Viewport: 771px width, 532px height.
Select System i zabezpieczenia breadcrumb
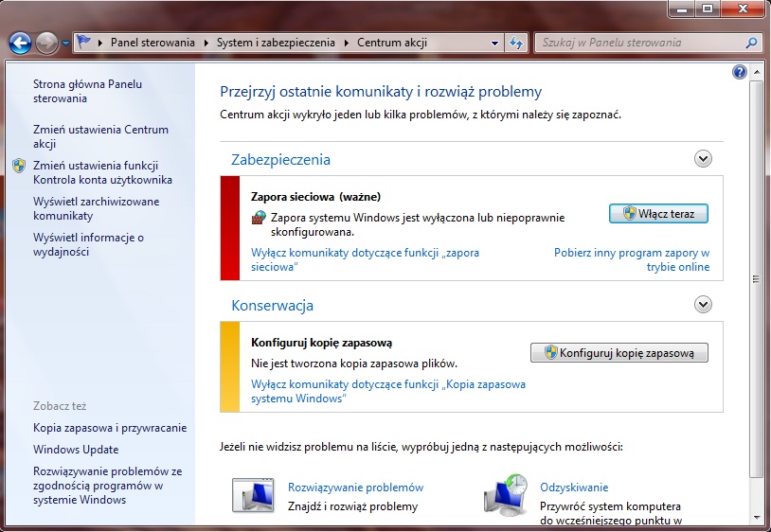click(276, 43)
